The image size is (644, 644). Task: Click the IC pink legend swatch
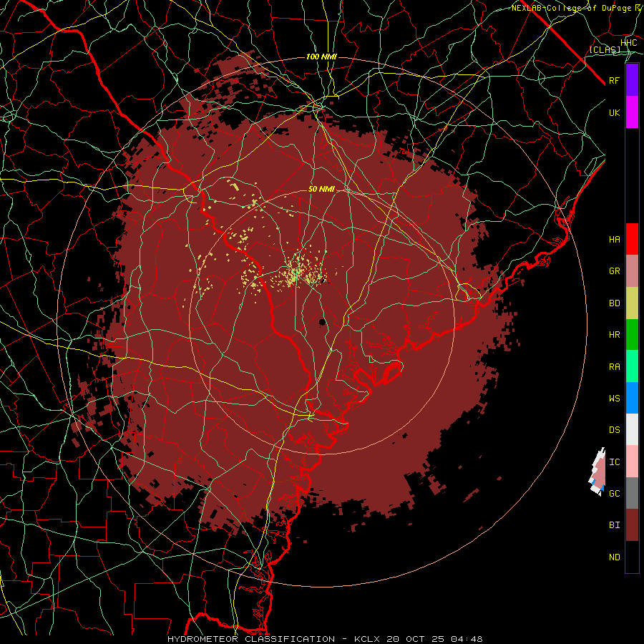pyautogui.click(x=632, y=462)
